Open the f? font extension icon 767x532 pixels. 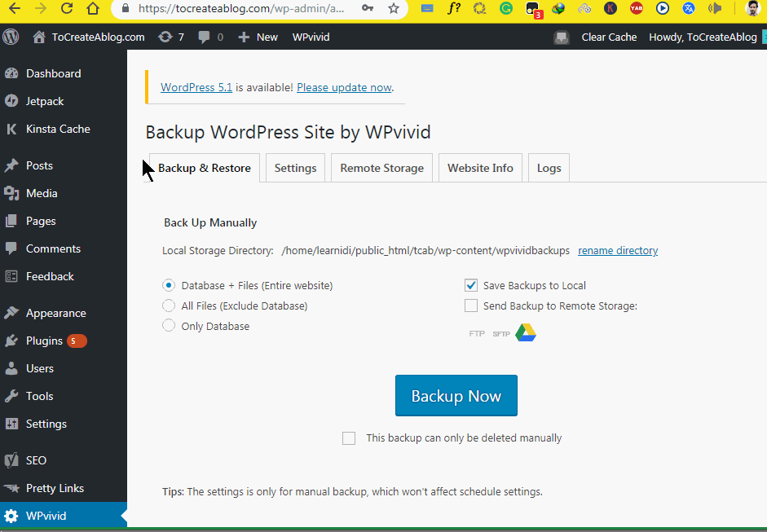[454, 8]
